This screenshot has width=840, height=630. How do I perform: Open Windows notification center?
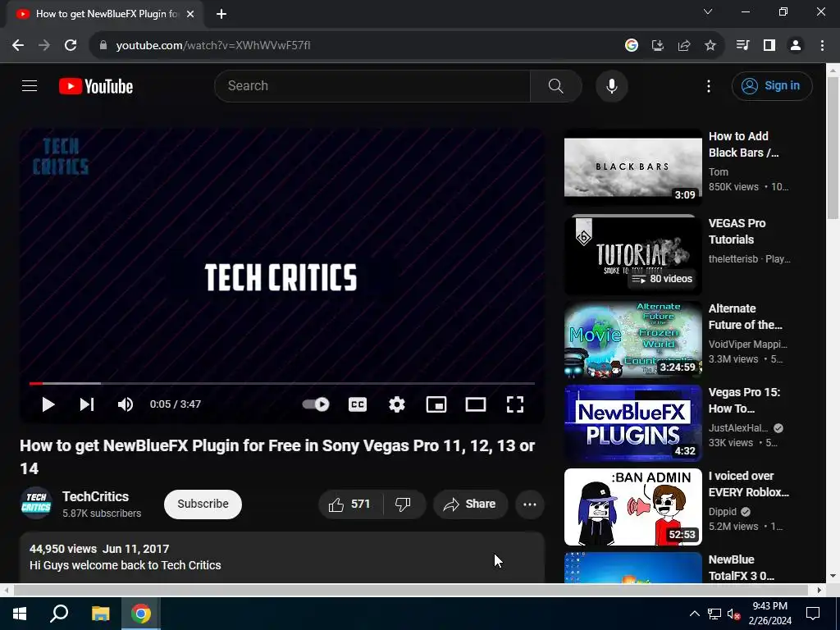coord(813,614)
